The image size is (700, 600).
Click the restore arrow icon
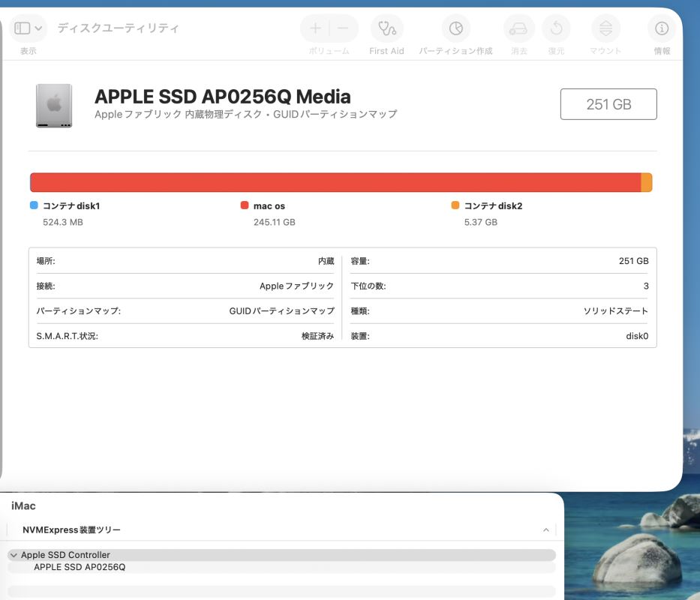point(556,28)
